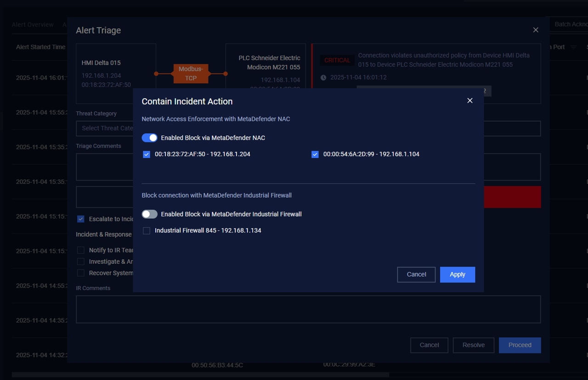Screen dimensions: 588x380
Task: Close the Contain Incident Action dialog
Action: click(469, 101)
